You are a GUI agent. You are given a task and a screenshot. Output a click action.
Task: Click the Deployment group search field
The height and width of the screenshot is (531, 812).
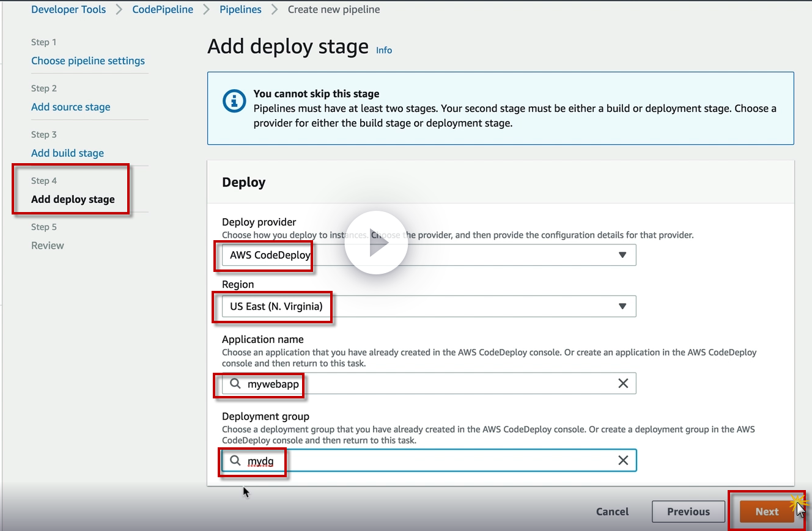click(x=429, y=460)
